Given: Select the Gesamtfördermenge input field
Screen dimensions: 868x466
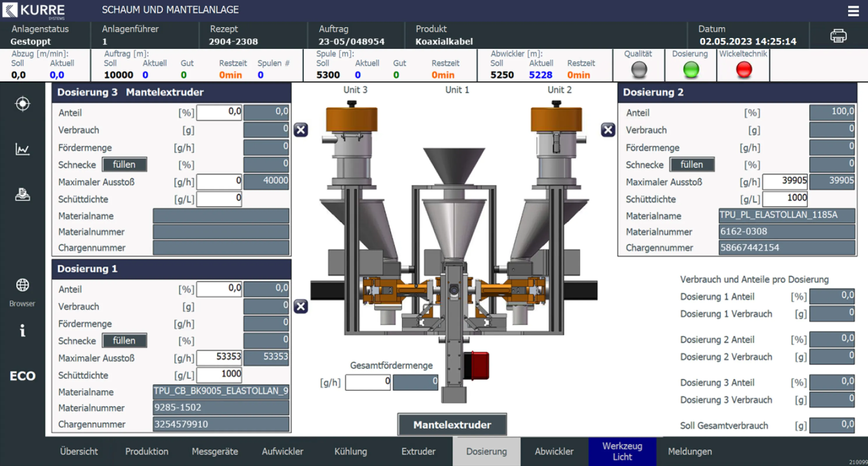Looking at the screenshot, I should (x=367, y=382).
